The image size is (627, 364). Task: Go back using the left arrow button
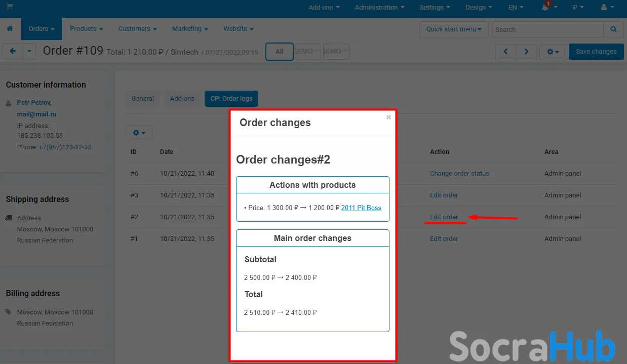[13, 52]
